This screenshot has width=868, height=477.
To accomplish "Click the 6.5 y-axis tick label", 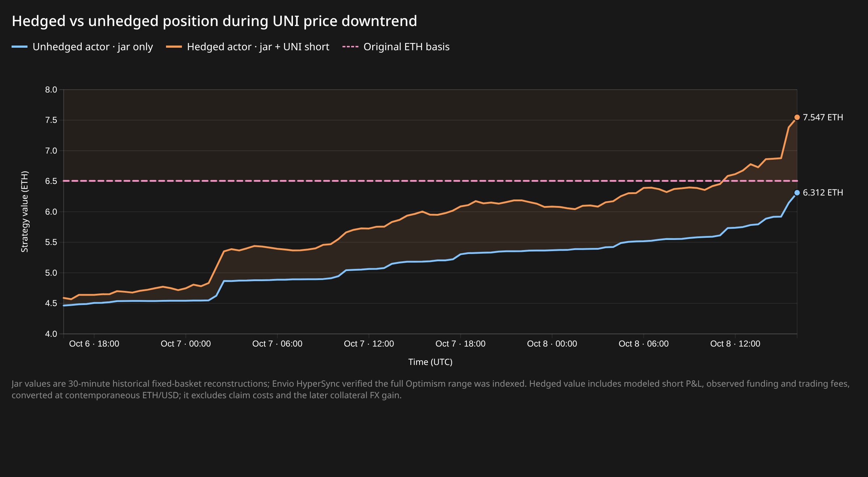I will click(51, 181).
